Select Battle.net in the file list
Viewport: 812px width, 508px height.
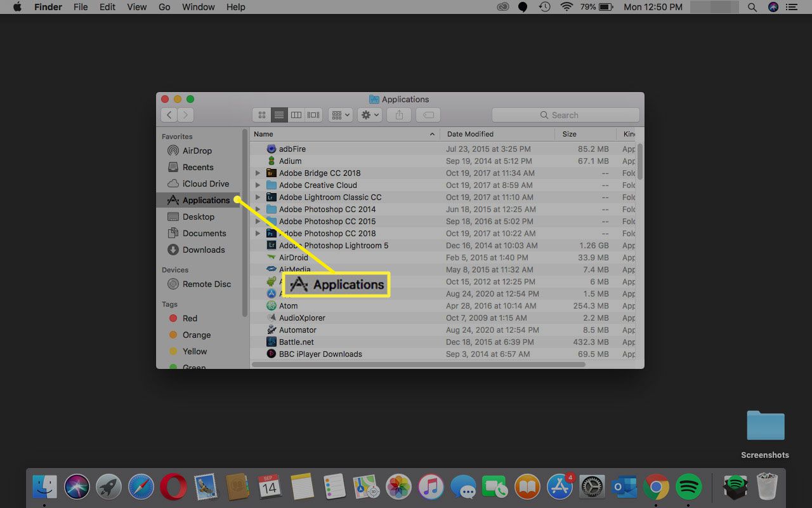click(x=443, y=342)
